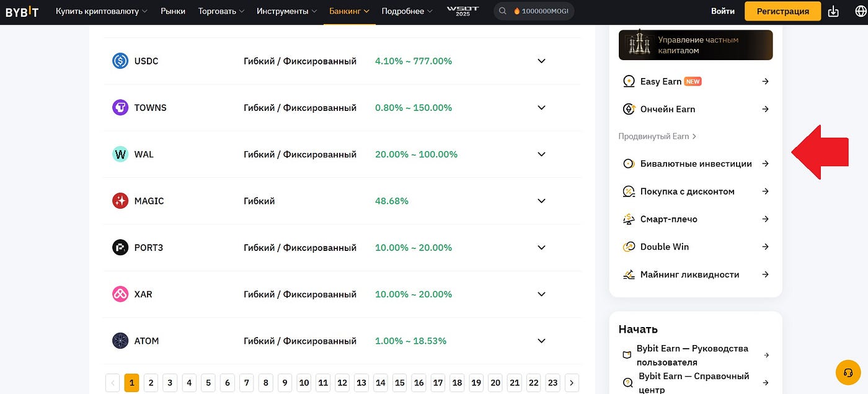Viewport: 868px width, 394px height.
Task: Select the Смарт-плечо sidebar icon
Action: pos(628,219)
